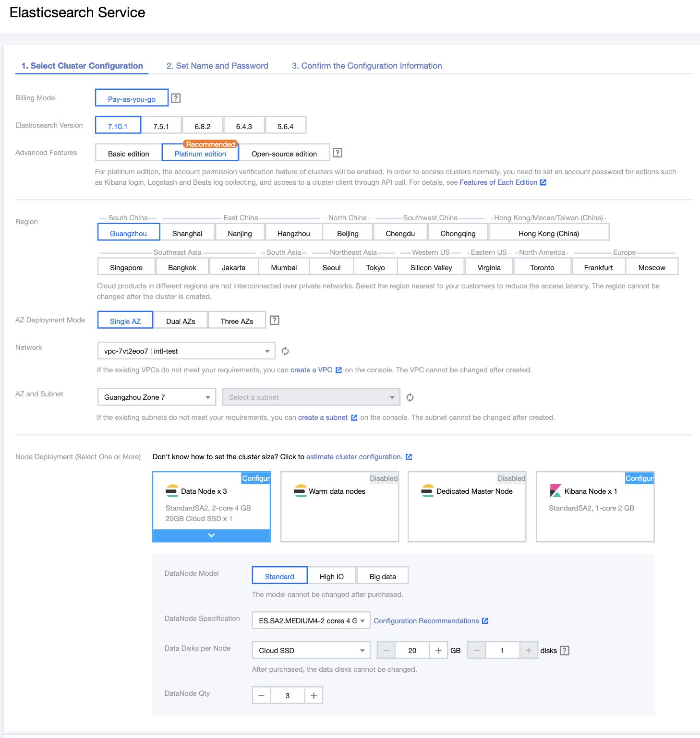The height and width of the screenshot is (738, 700).
Task: Open external link icon beside Features of Each Edition
Action: [543, 182]
